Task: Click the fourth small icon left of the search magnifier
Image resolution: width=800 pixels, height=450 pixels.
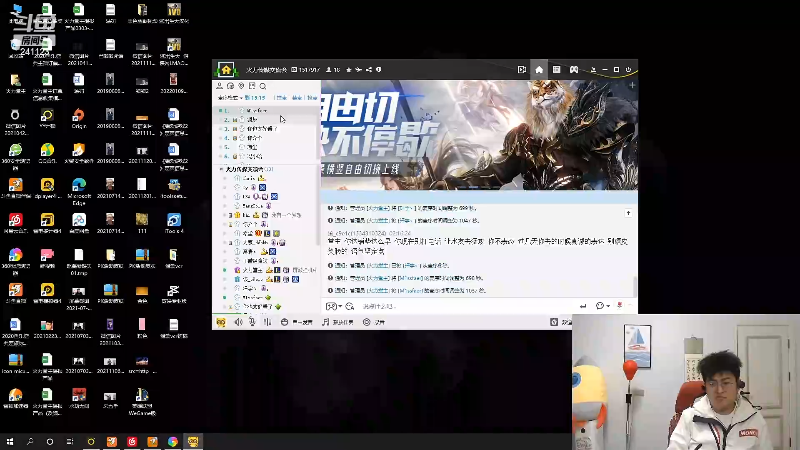Action: coord(252,86)
